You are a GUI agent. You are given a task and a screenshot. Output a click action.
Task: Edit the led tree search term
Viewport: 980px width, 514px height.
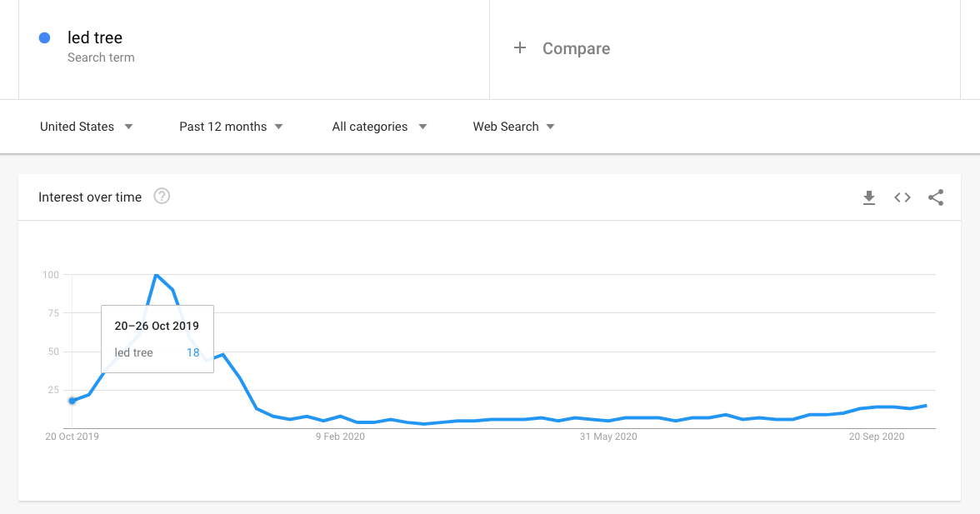pos(95,37)
